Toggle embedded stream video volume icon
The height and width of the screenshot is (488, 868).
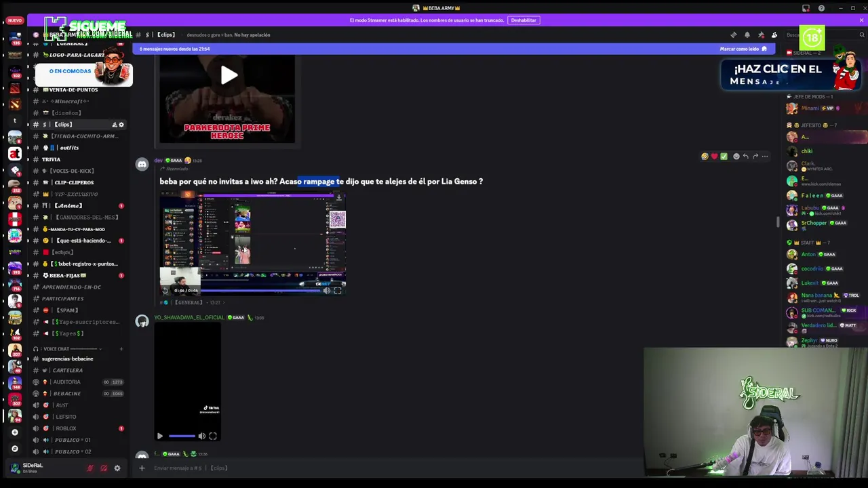point(326,291)
